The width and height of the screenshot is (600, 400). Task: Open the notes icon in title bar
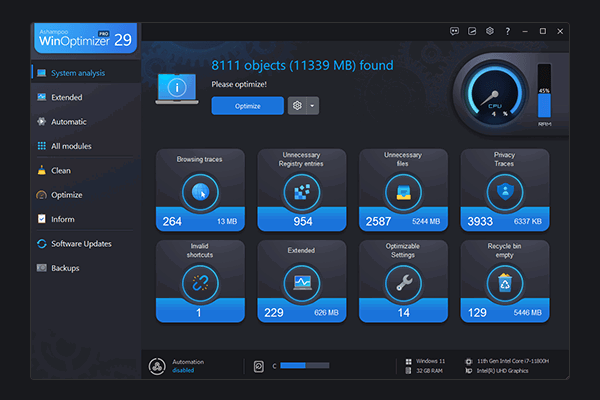tap(472, 31)
